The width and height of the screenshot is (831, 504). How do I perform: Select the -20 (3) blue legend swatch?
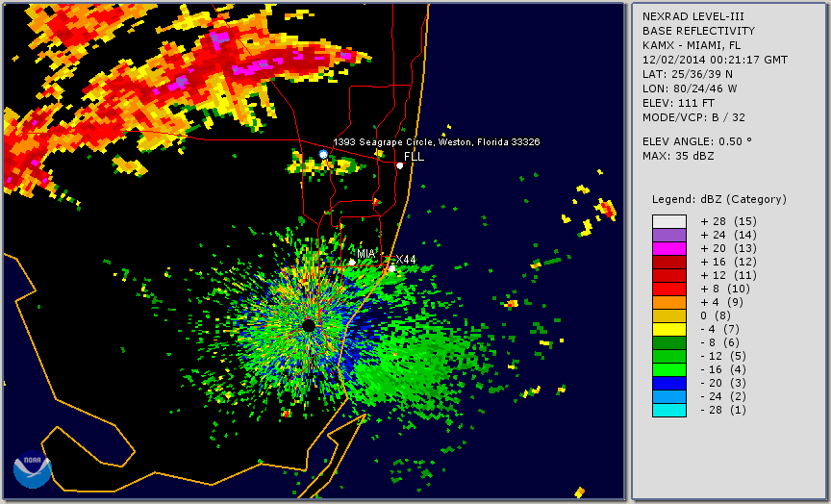pos(669,383)
